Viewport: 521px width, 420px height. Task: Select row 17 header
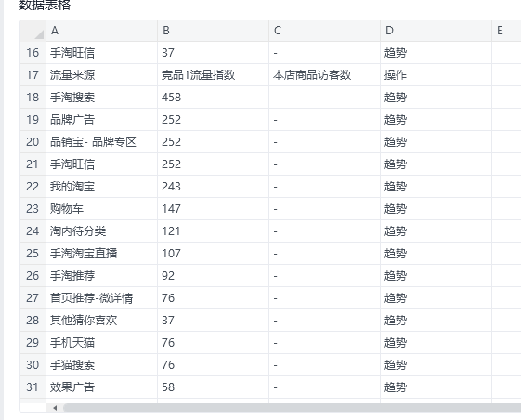[x=33, y=75]
